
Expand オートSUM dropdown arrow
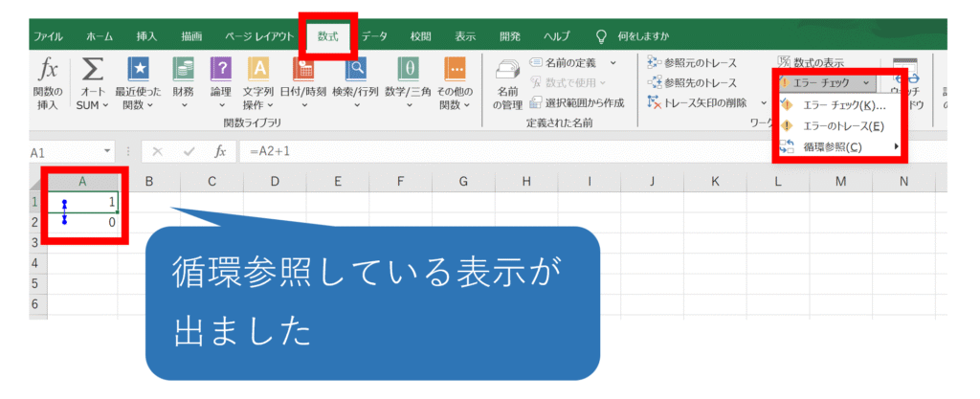(105, 105)
